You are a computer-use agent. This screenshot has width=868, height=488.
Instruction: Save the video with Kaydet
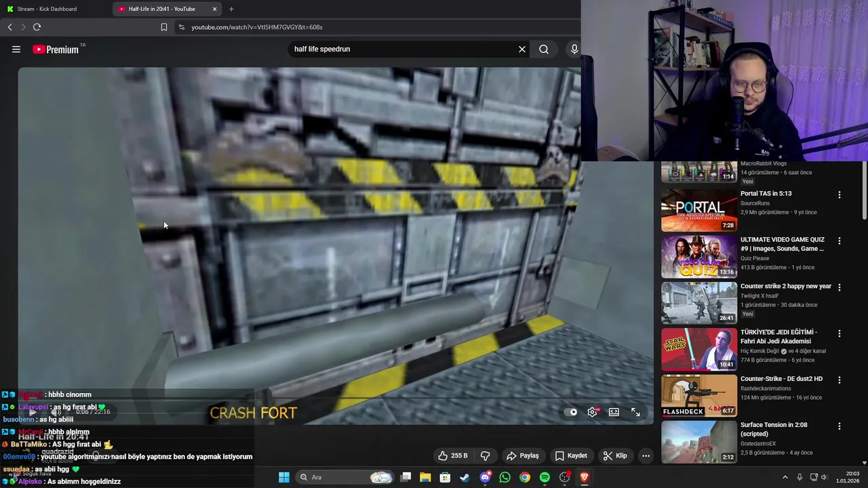(x=571, y=455)
